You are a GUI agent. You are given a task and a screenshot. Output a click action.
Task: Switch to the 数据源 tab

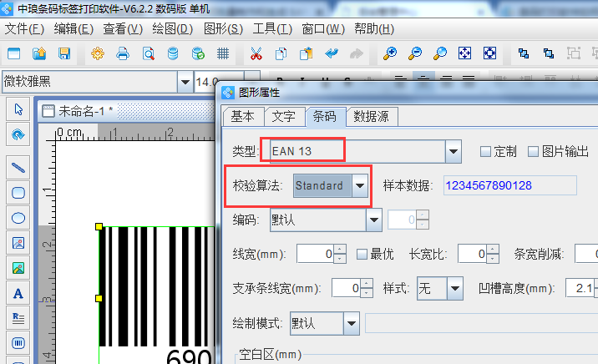click(372, 117)
